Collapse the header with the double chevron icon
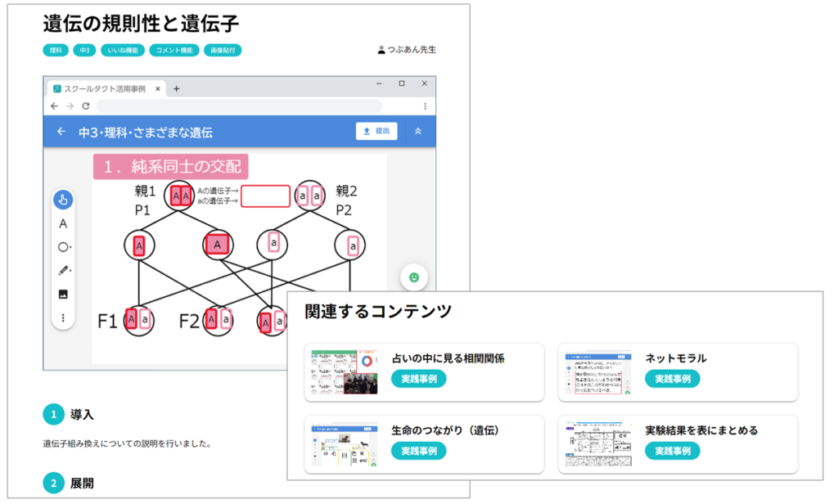 [418, 132]
